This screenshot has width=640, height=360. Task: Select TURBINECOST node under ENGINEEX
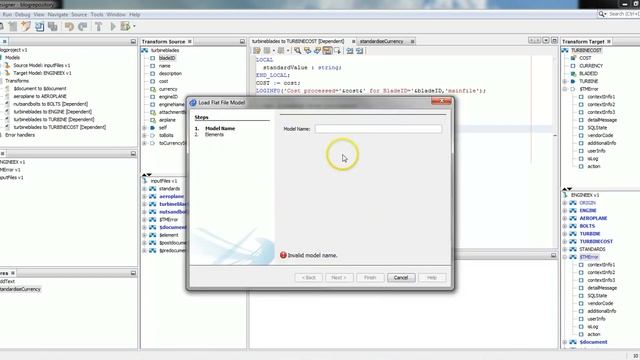596,242
